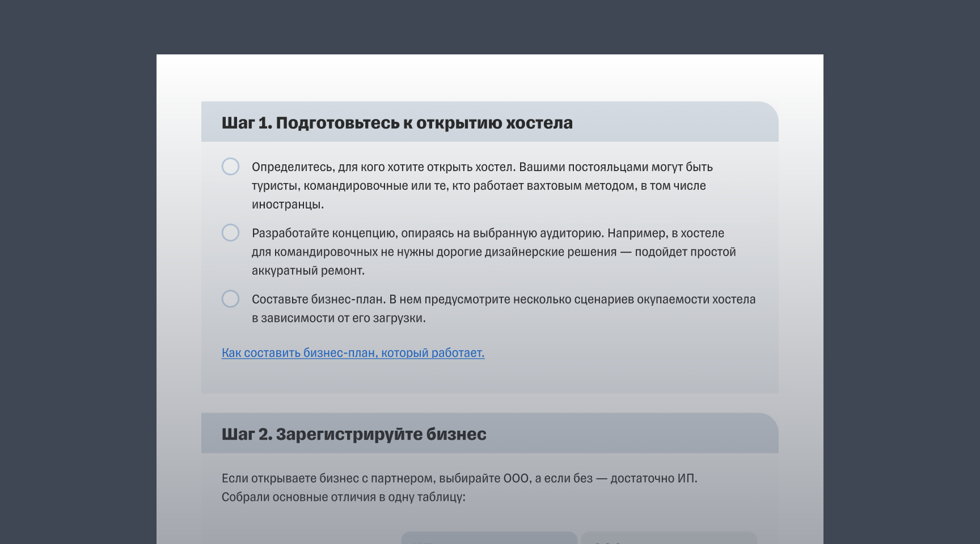Click the line 'Собрали основные отличия в одну таблицу'
This screenshot has width=980, height=544.
coord(343,497)
